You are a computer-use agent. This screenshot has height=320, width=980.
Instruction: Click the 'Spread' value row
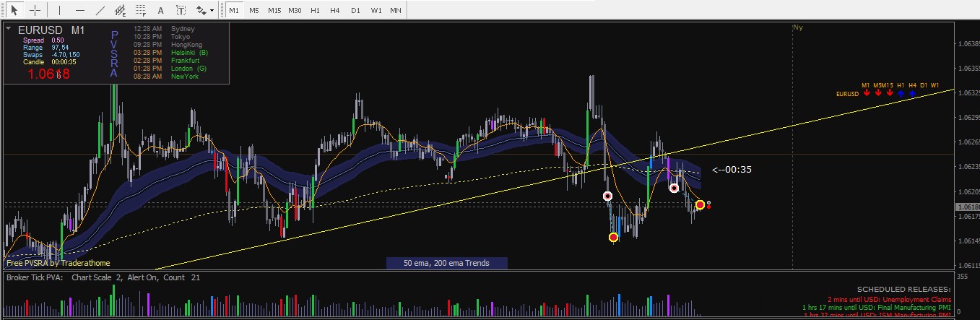pos(44,40)
